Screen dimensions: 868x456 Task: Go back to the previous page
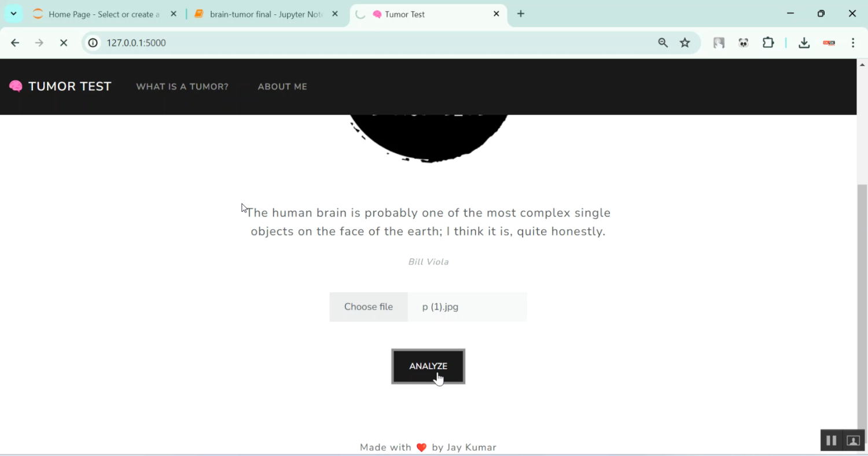[15, 43]
